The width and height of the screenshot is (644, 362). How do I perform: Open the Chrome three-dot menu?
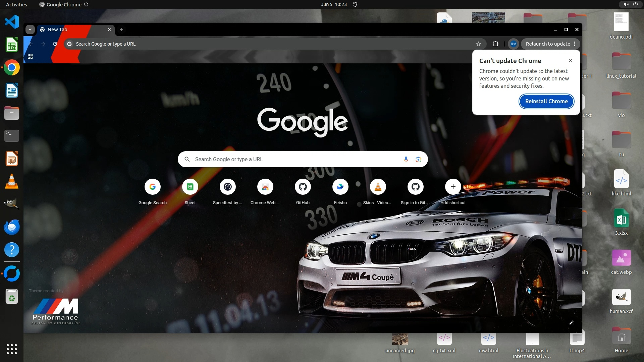(x=575, y=44)
